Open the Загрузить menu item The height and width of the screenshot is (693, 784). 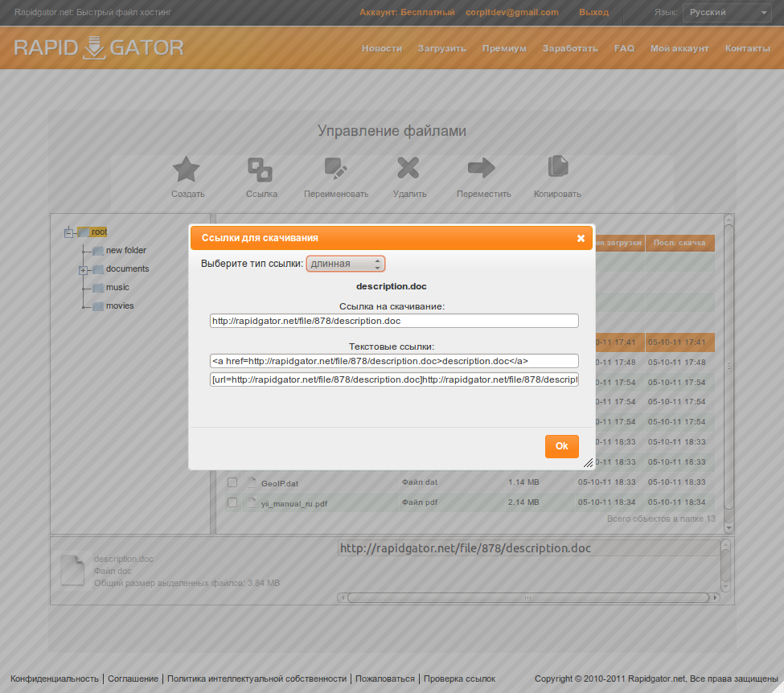442,48
